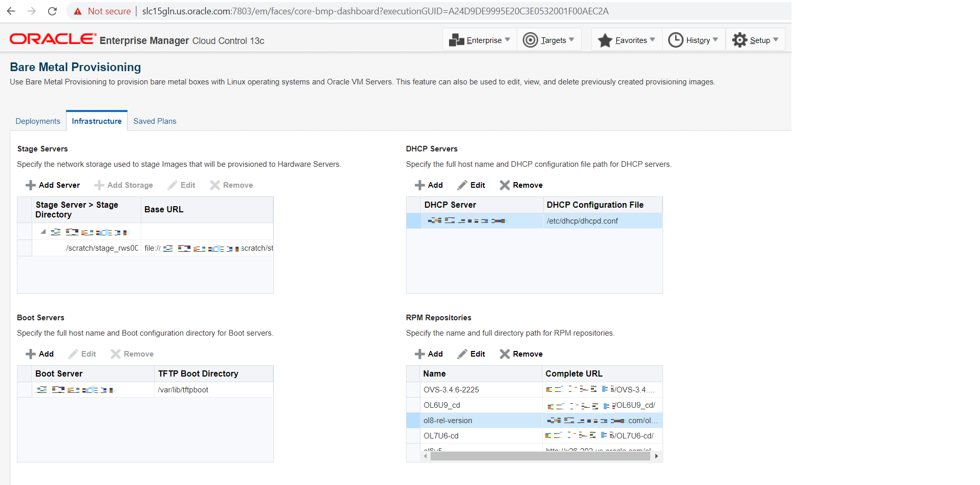Click the Base URL column header
The width and height of the screenshot is (980, 485).
207,209
